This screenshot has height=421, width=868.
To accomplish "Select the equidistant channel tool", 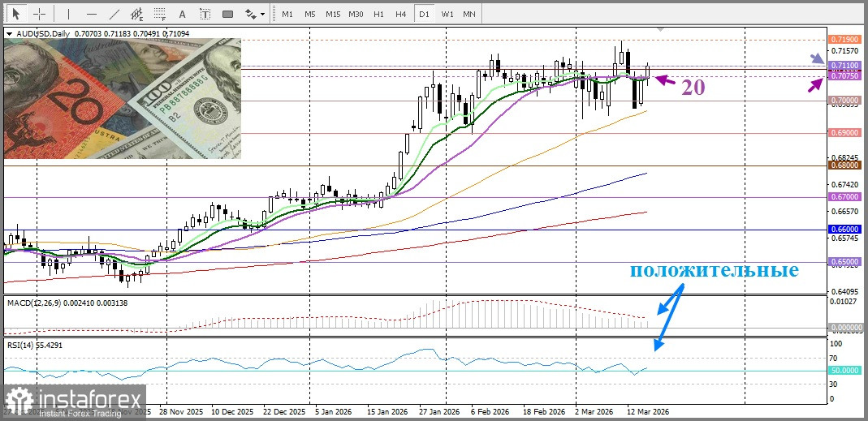I will 136,14.
